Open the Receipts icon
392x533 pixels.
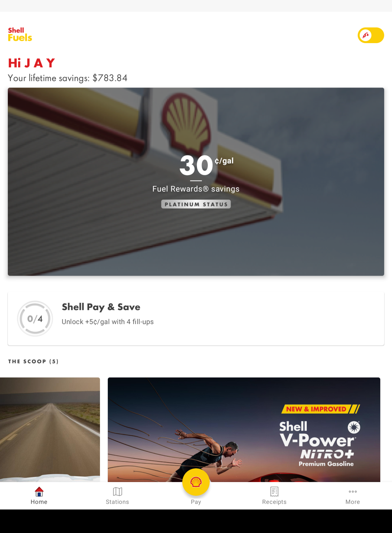[x=274, y=492]
